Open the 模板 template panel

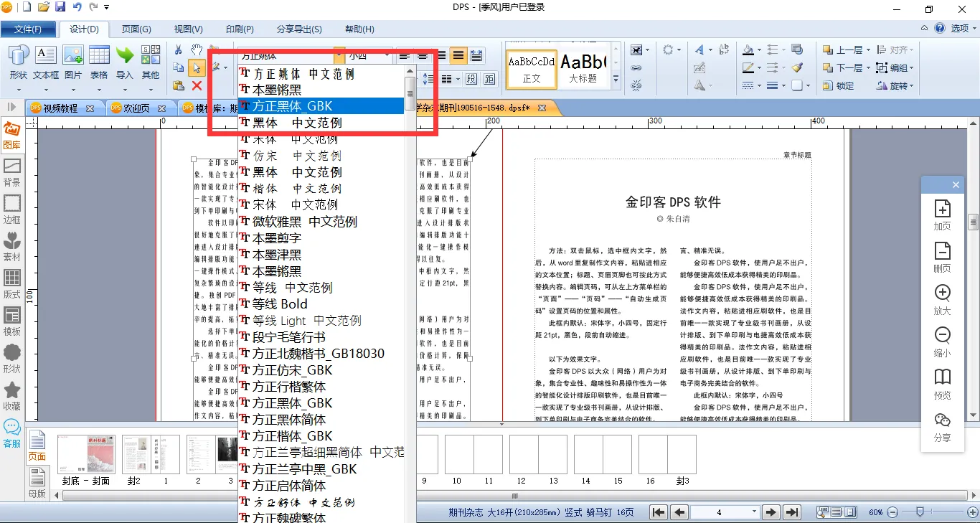point(12,322)
